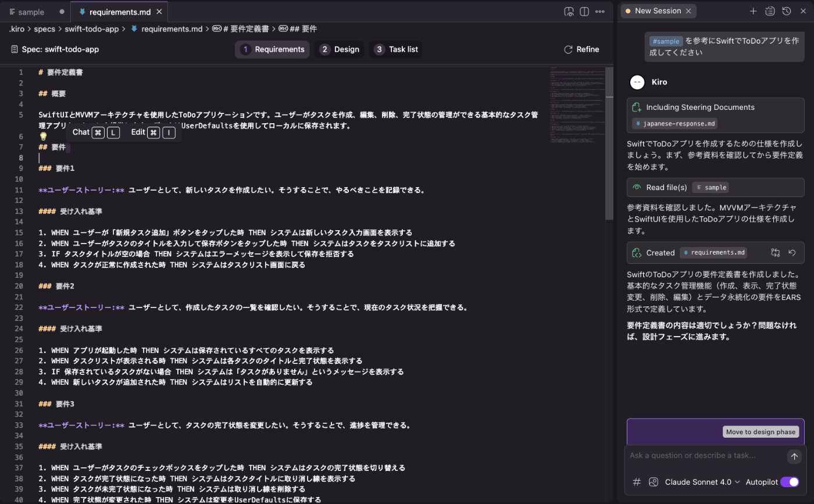Click the Created file icon in chat
This screenshot has width=814, height=504.
[637, 253]
